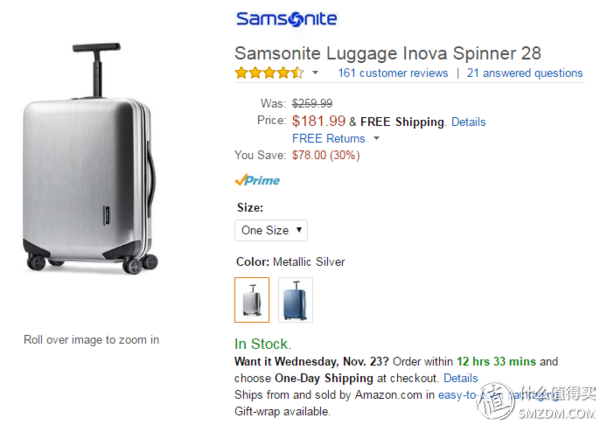Click the star rating icons
The height and width of the screenshot is (425, 600).
click(x=268, y=73)
